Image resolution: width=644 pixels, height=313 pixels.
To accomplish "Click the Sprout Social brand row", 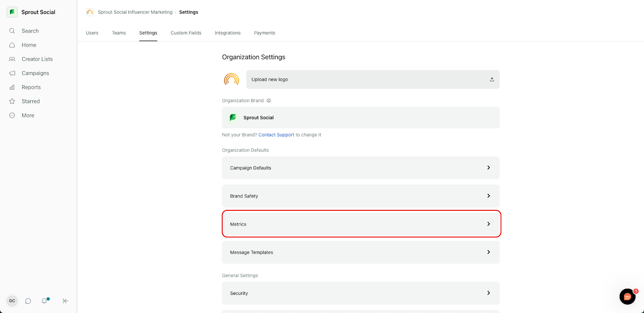I will pyautogui.click(x=361, y=117).
